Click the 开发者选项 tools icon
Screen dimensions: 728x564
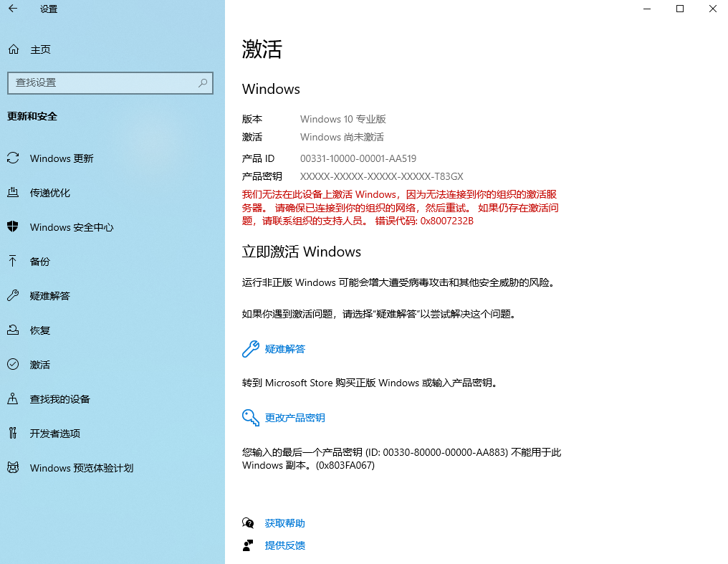click(x=13, y=433)
